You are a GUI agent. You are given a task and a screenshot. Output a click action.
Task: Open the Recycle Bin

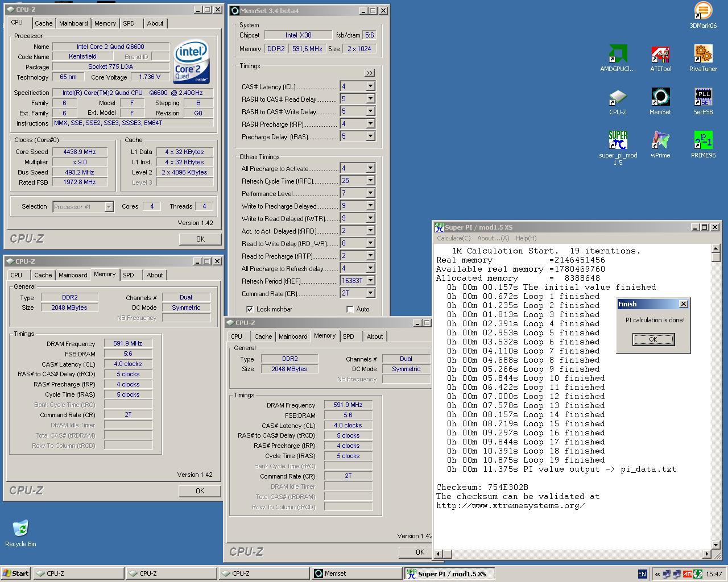(20, 533)
